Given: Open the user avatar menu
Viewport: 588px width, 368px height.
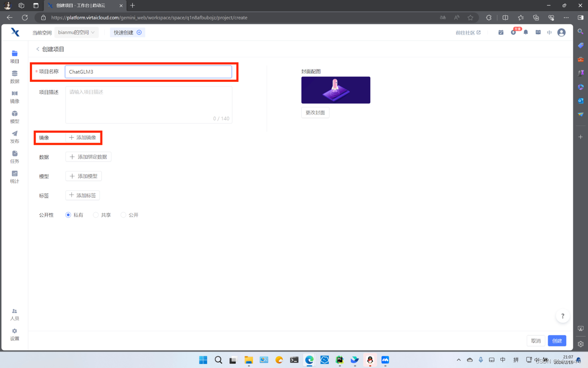Looking at the screenshot, I should coord(561,33).
